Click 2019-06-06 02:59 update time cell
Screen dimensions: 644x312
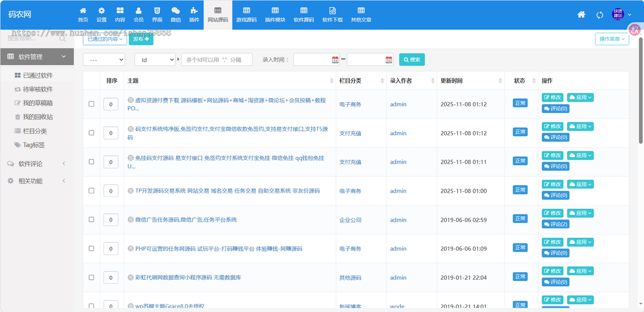point(464,220)
